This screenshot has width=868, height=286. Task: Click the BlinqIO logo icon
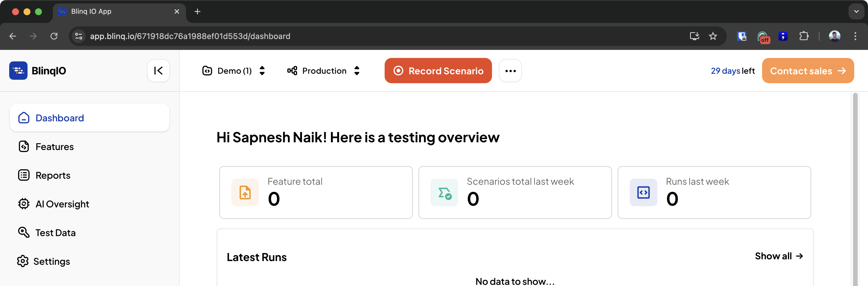click(18, 71)
